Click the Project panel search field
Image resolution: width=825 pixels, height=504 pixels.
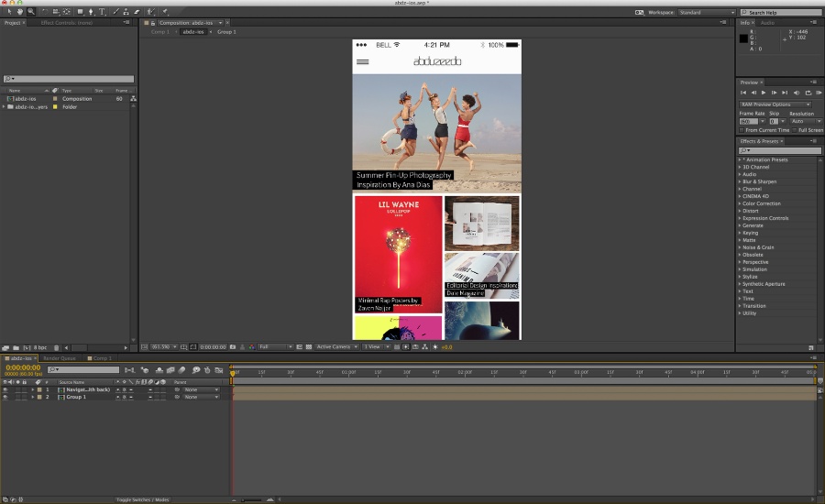point(69,79)
